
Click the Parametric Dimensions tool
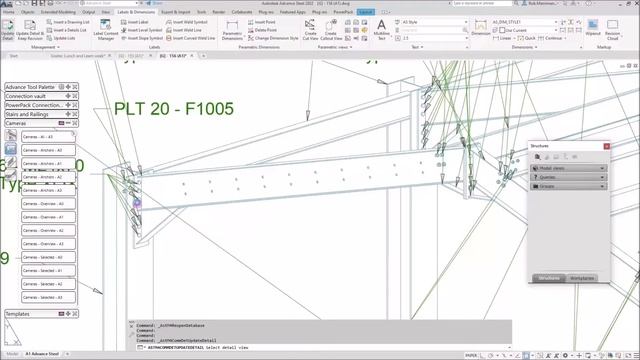[232, 29]
